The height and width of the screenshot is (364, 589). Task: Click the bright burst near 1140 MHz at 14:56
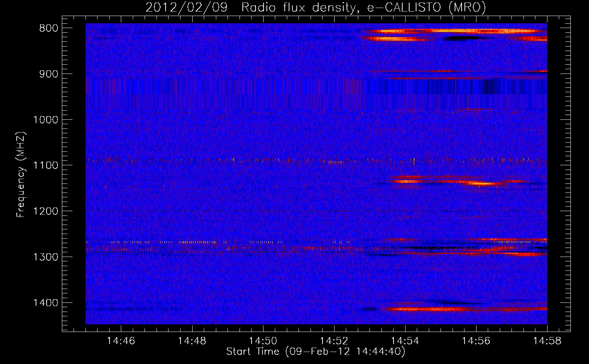481,183
